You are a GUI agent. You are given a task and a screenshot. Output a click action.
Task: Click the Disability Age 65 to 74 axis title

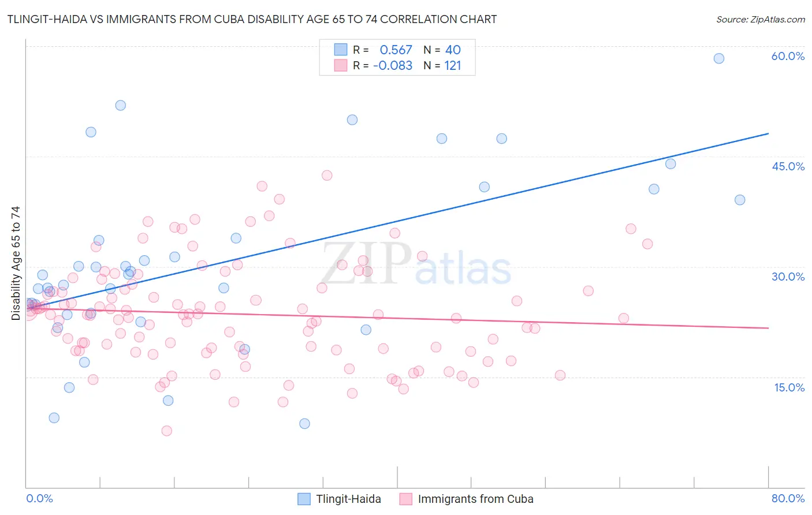pyautogui.click(x=16, y=263)
